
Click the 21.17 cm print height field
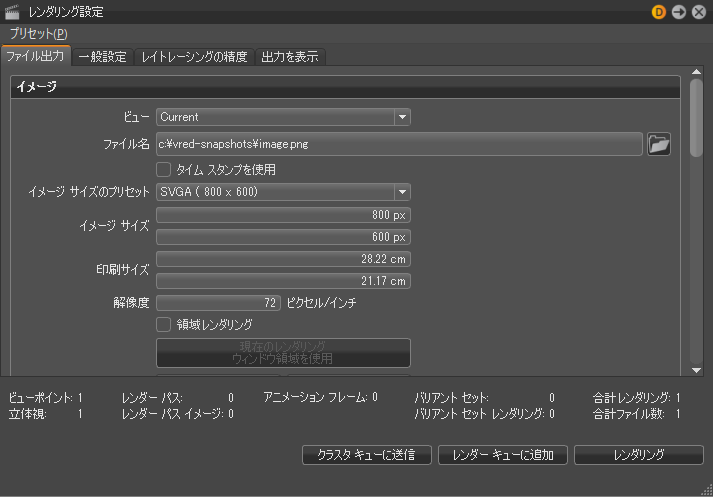click(283, 281)
